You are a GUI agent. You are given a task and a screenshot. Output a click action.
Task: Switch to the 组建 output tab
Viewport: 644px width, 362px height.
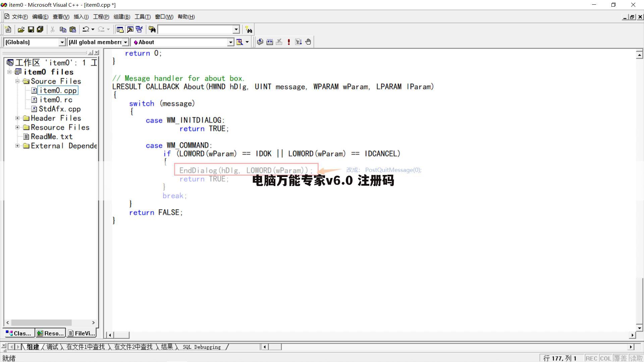[33, 347]
